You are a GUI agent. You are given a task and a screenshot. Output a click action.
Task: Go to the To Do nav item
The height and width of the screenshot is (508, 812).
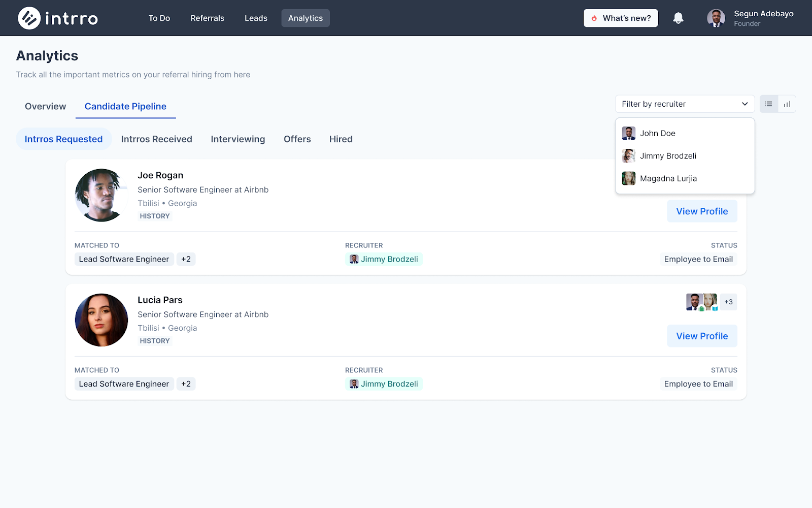[x=159, y=18]
